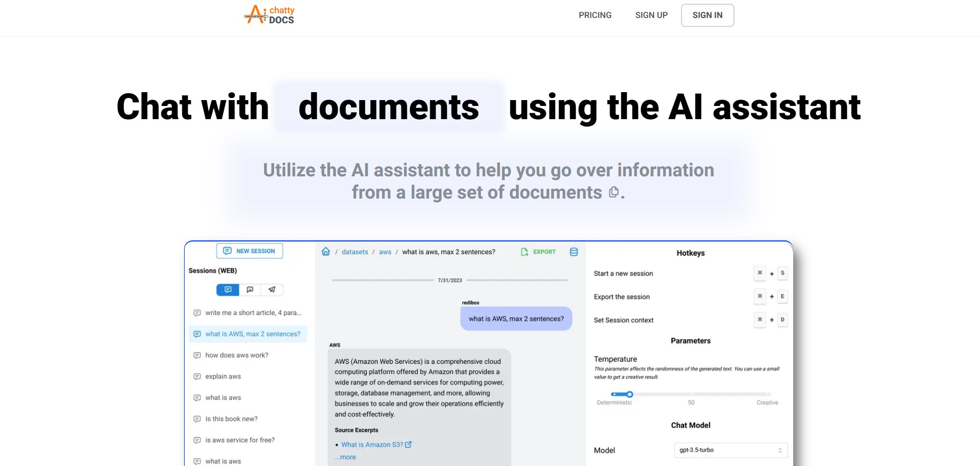Click command key next to 'Export the session'
Screen dimensions: 980x466
click(760, 297)
